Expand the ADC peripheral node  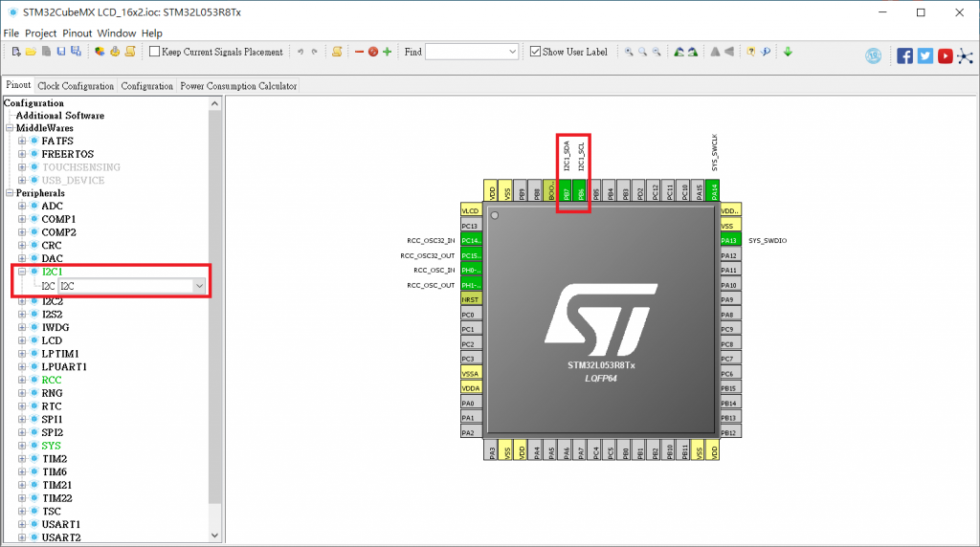pyautogui.click(x=22, y=206)
